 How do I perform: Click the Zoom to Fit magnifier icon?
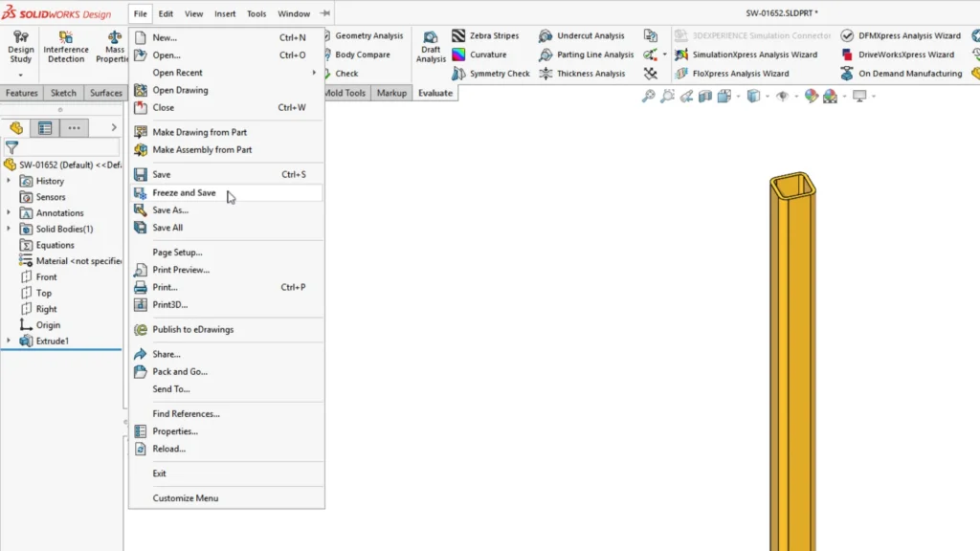tap(649, 97)
